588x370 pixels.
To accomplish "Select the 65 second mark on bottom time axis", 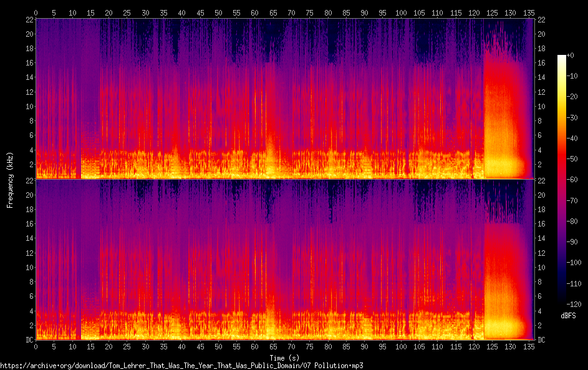I will 272,346.
